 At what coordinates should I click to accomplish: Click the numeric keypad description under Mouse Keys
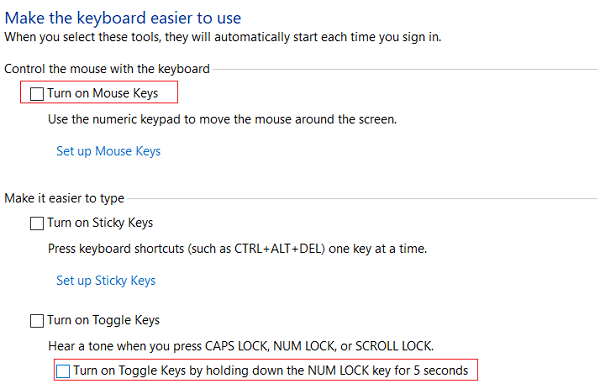pos(222,120)
